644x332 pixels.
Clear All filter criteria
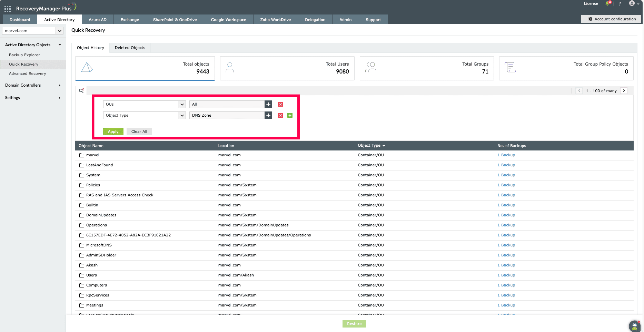[x=139, y=131]
